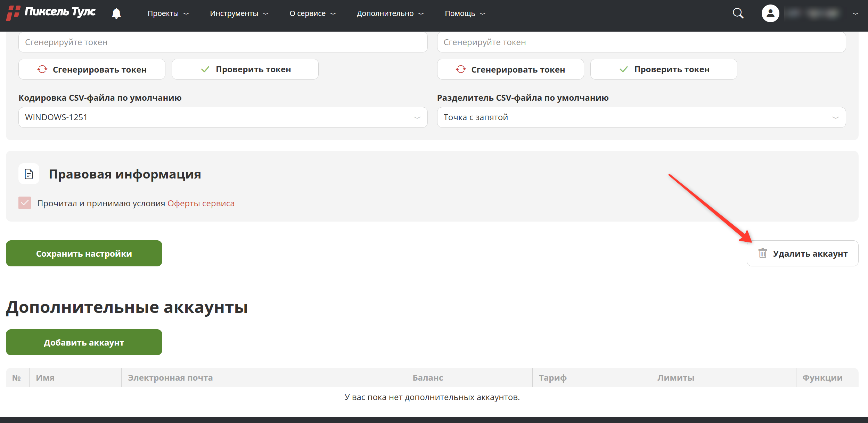Open the CSV encoding WINDOWS-1251 dropdown
The image size is (868, 423).
223,117
